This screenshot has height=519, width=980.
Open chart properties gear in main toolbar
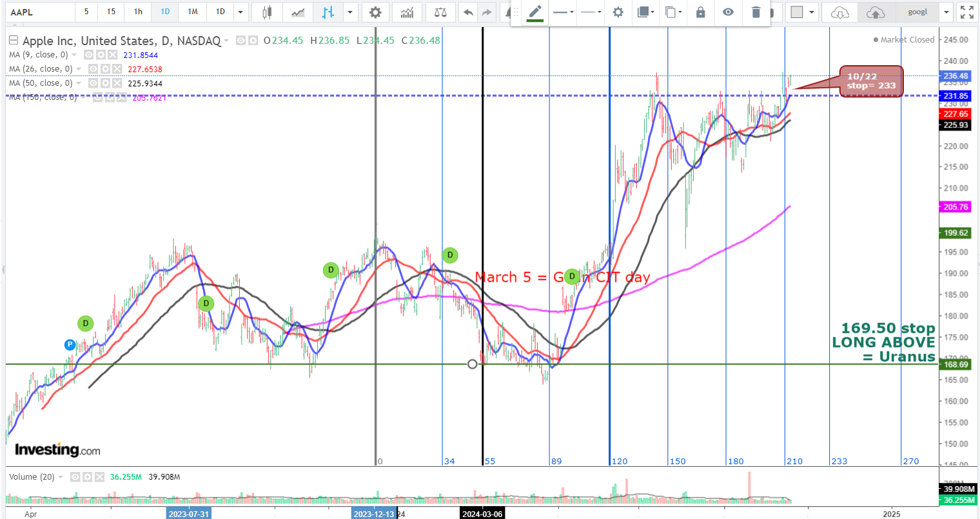375,12
